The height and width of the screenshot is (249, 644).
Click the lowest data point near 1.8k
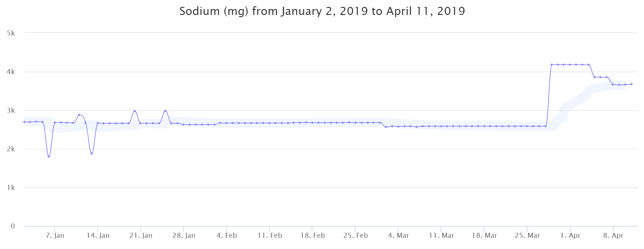(49, 157)
